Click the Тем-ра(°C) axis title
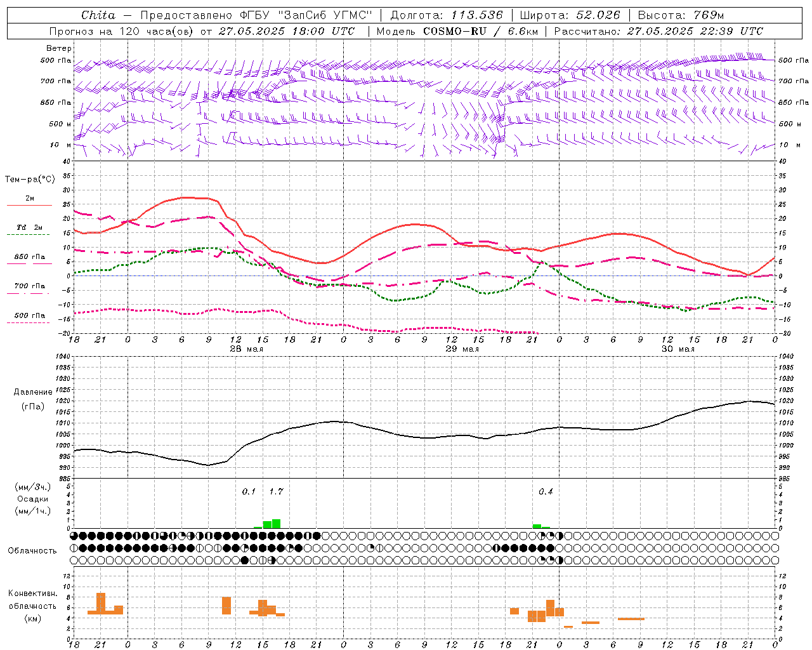This screenshot has width=812, height=650. click(30, 180)
